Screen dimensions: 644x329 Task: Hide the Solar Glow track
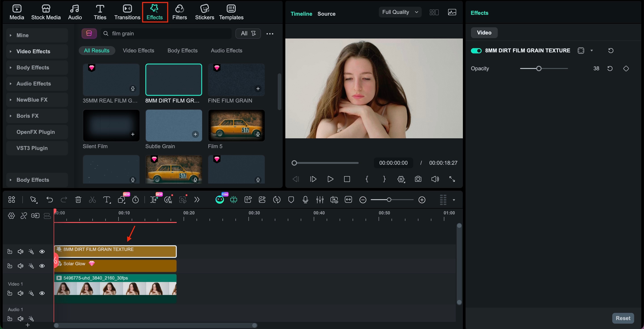42,266
